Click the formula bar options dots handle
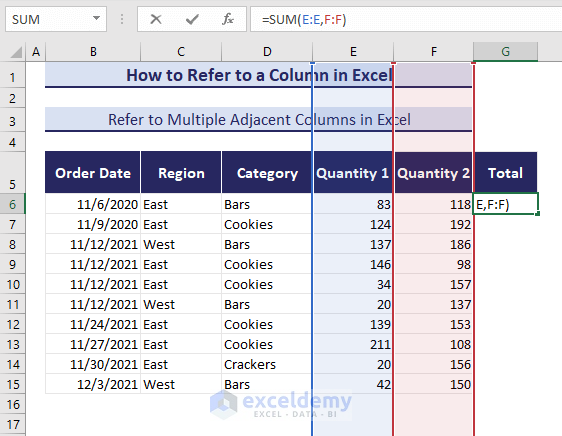 [x=122, y=19]
